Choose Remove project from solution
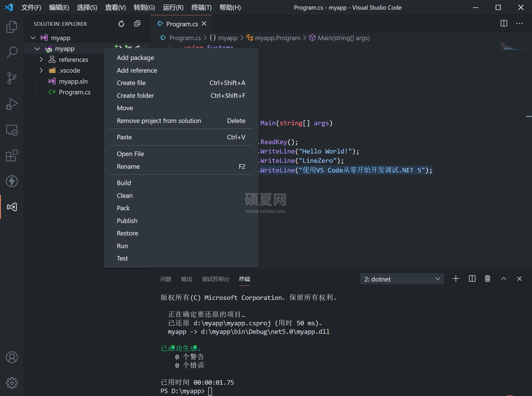 click(x=181, y=121)
